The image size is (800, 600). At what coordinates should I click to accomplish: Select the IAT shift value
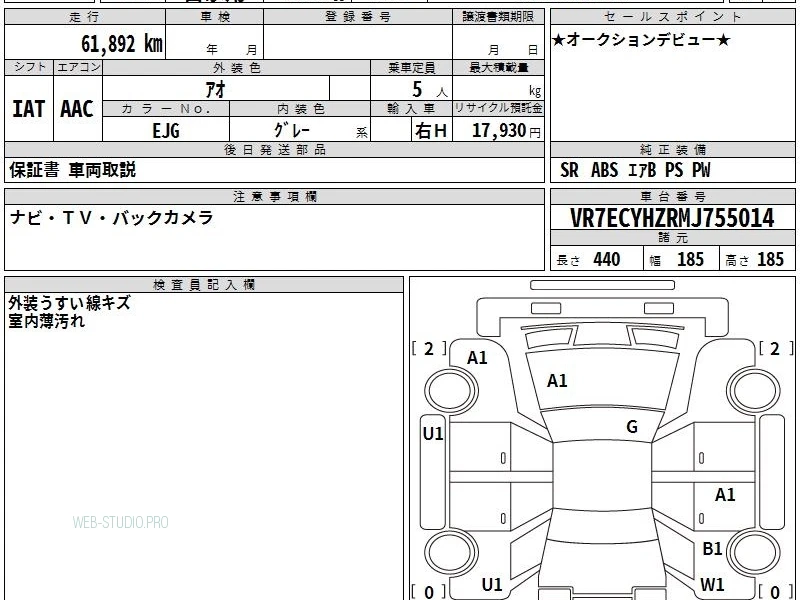[29, 109]
